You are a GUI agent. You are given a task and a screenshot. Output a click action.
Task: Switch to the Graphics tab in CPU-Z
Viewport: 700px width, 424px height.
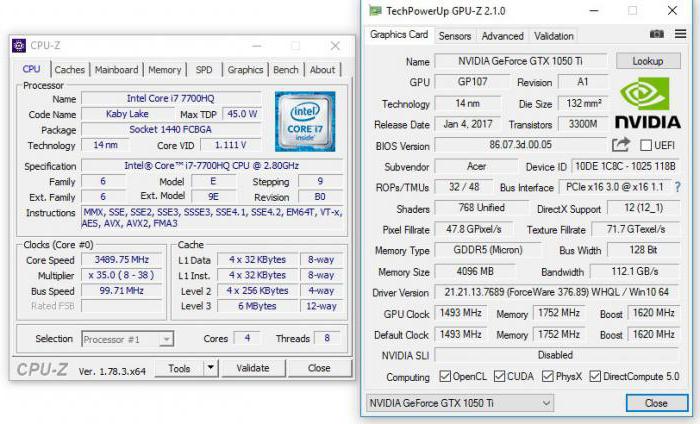pyautogui.click(x=245, y=70)
